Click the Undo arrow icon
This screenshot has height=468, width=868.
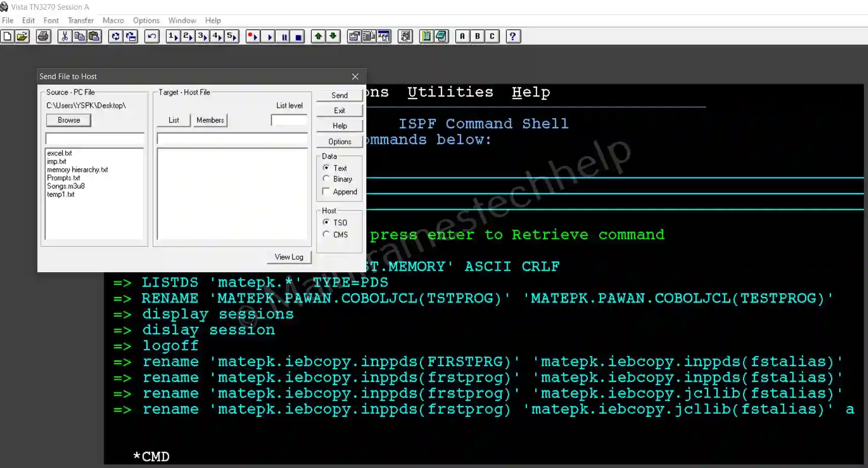click(x=152, y=37)
